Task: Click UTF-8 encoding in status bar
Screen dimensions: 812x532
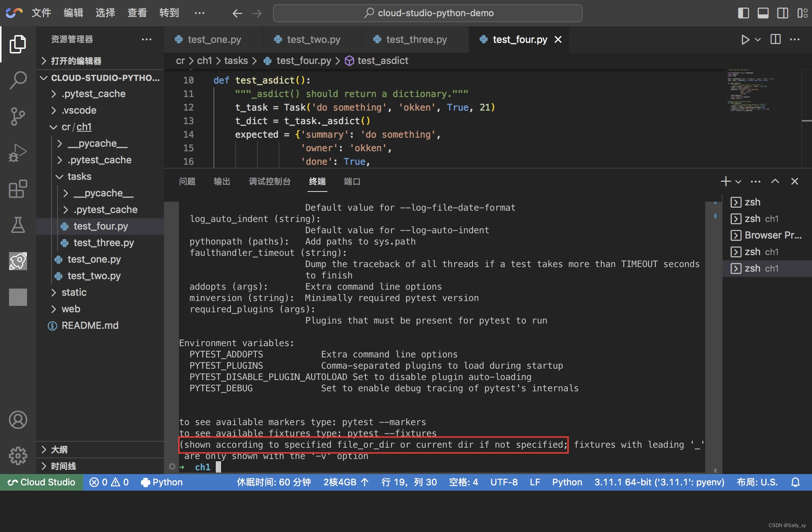Action: tap(504, 482)
